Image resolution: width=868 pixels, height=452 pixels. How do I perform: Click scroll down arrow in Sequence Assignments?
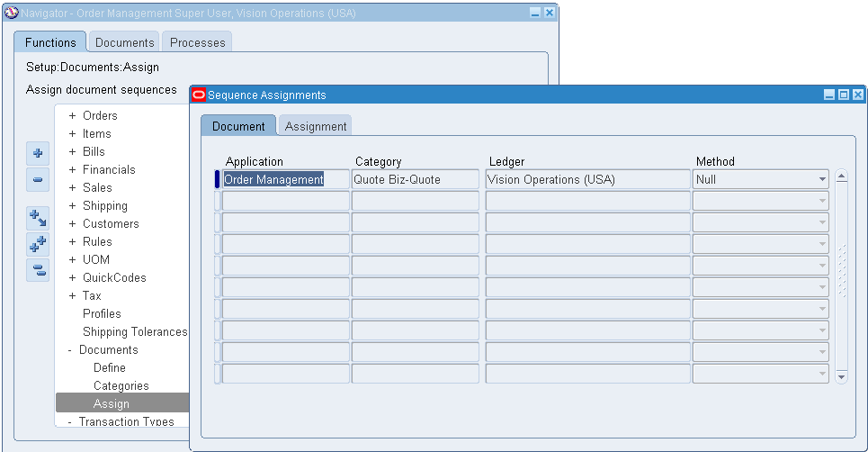(841, 376)
